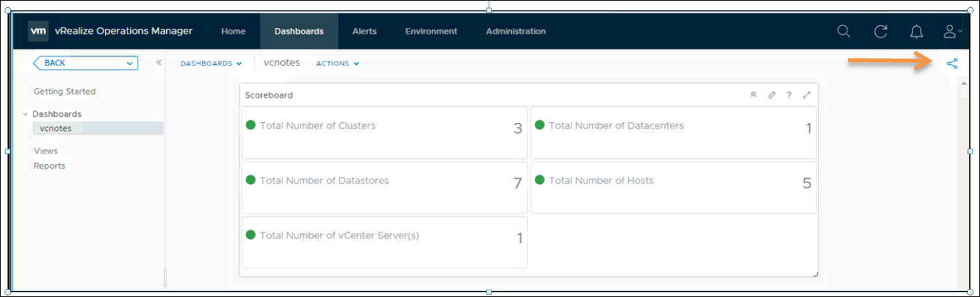This screenshot has width=980, height=297.
Task: Click the share dashboard icon
Action: click(952, 64)
